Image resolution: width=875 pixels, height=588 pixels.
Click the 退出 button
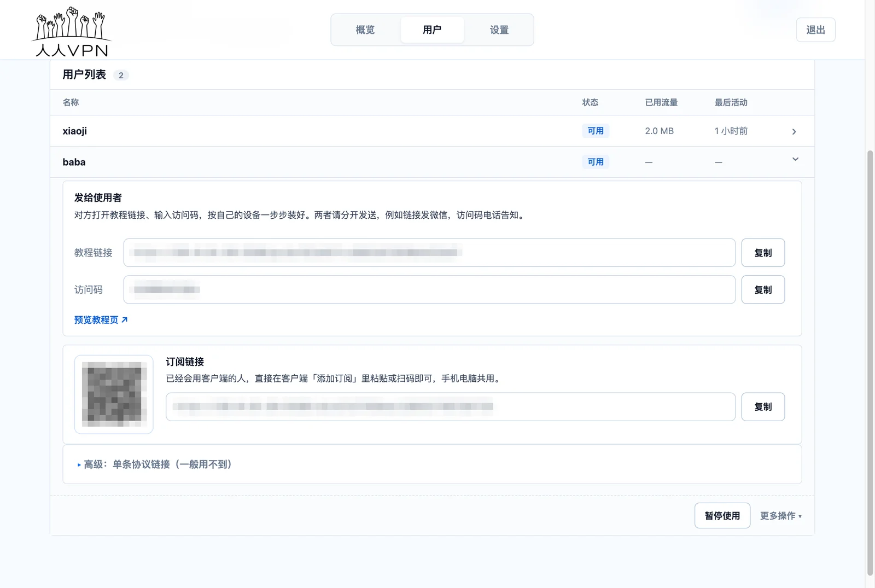pyautogui.click(x=815, y=30)
